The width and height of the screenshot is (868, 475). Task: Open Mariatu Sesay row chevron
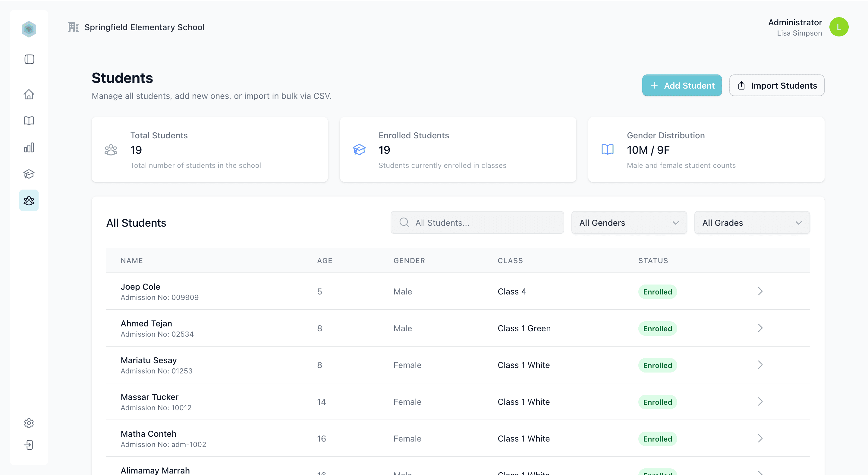click(x=760, y=365)
